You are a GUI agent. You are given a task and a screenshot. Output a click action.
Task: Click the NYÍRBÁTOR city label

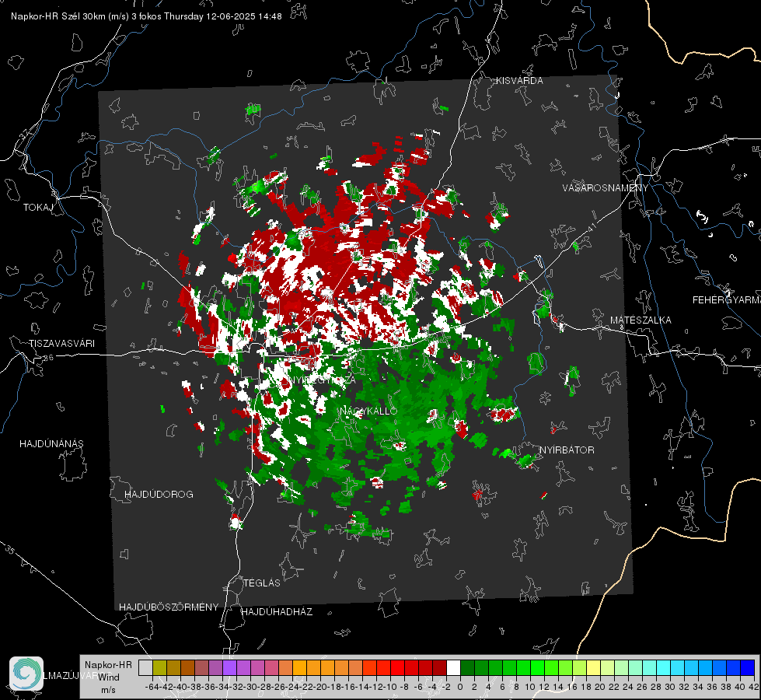567,450
